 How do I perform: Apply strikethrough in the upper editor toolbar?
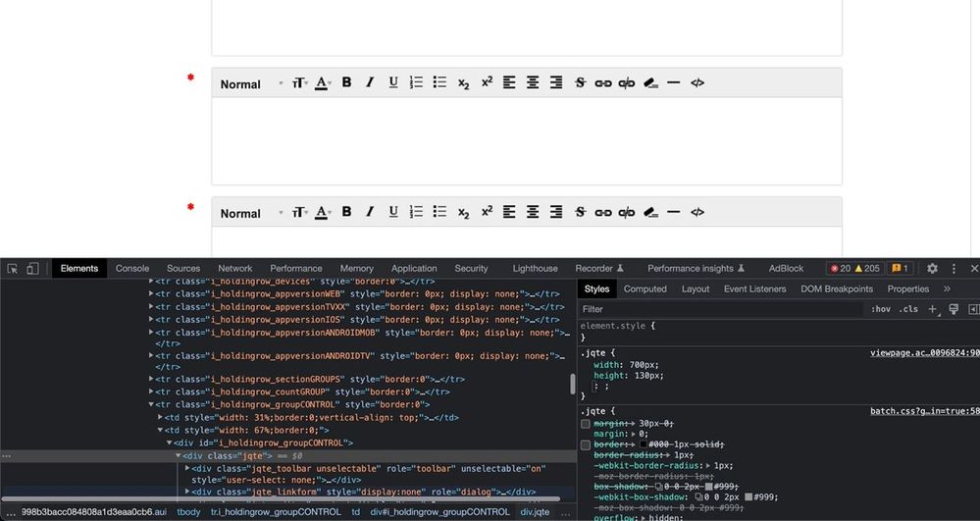[580, 82]
